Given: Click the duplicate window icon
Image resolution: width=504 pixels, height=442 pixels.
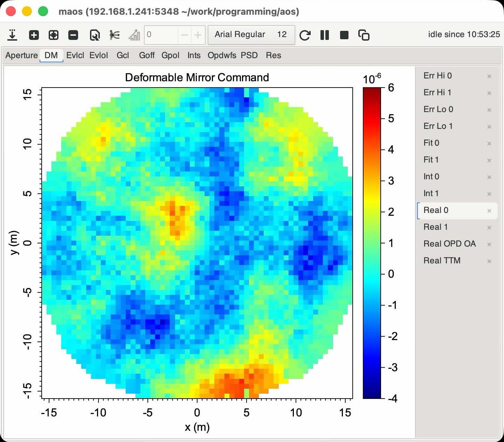Looking at the screenshot, I should [364, 35].
